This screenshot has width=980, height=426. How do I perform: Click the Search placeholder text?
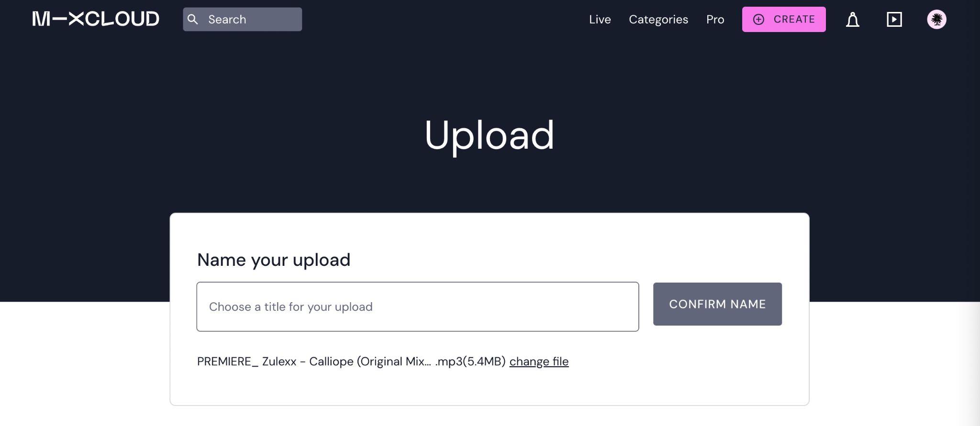point(227,20)
